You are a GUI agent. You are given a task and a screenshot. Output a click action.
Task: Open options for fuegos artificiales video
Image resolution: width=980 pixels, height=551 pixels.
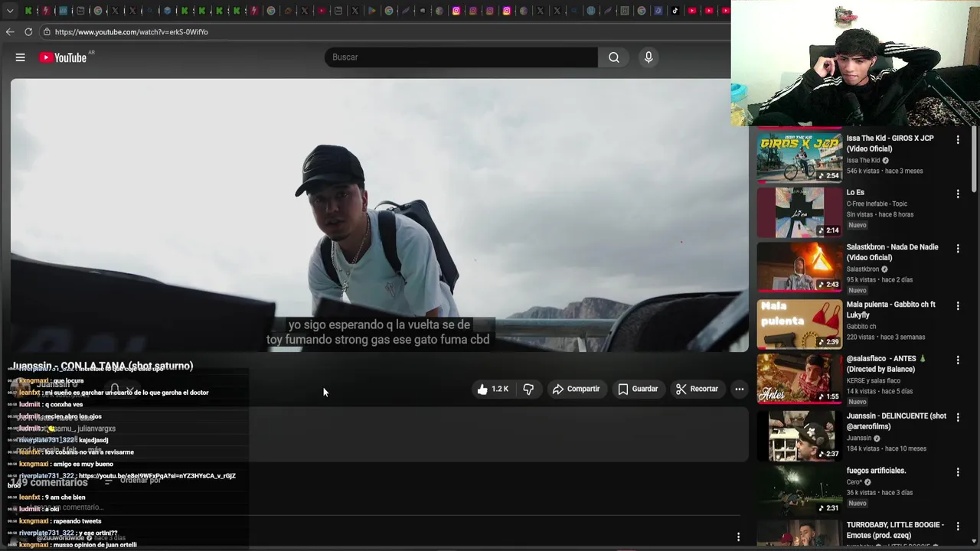coord(958,472)
